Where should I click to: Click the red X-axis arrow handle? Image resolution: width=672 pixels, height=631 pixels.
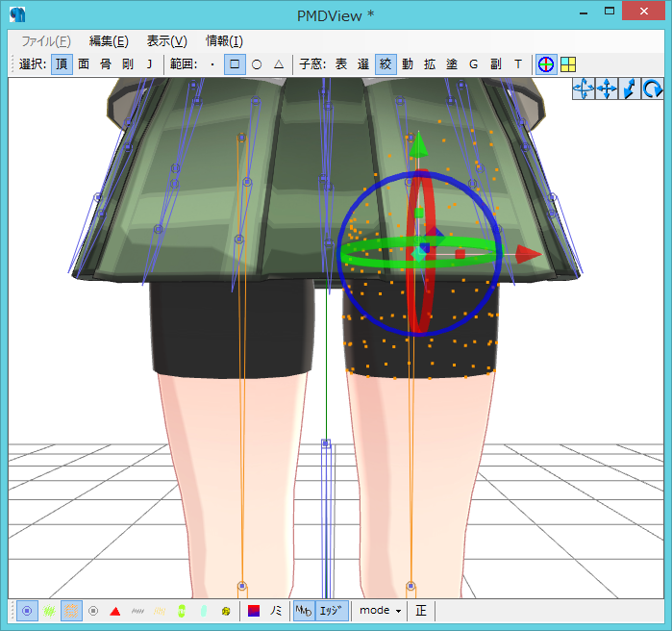(530, 254)
